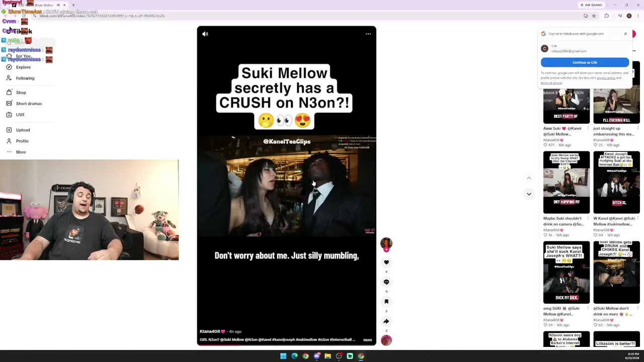
Task: Close the Suki Mellow TikTok browser tab
Action: point(64,5)
